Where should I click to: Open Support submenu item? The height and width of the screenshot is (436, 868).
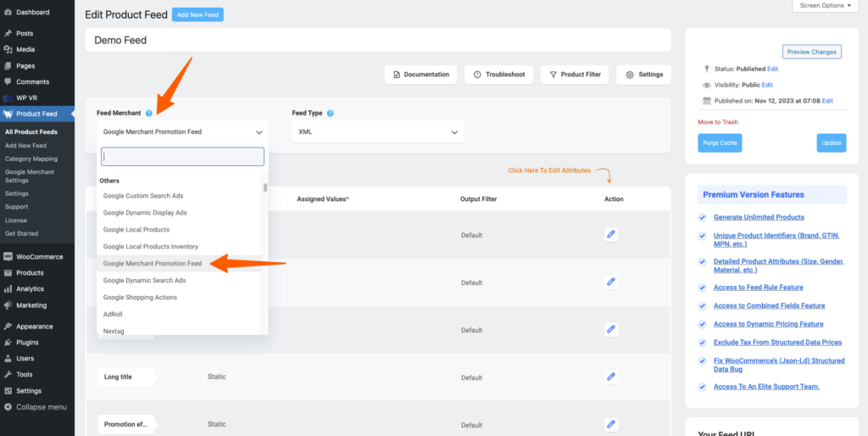tap(17, 207)
